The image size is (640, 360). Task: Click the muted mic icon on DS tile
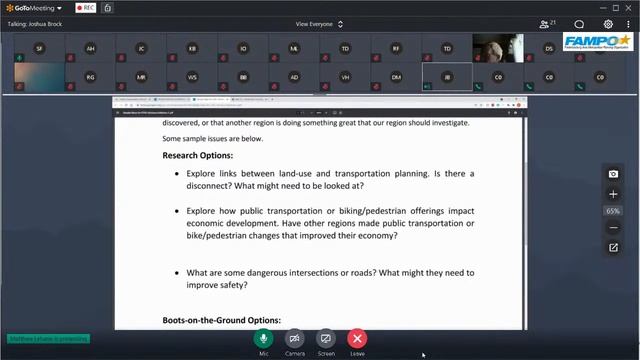tap(529, 58)
